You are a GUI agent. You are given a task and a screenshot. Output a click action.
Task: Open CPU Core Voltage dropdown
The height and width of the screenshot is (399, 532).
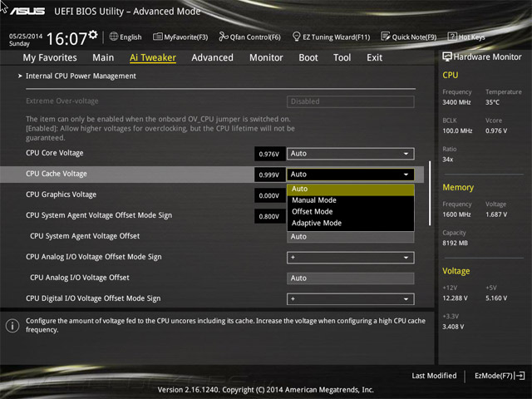(x=351, y=154)
